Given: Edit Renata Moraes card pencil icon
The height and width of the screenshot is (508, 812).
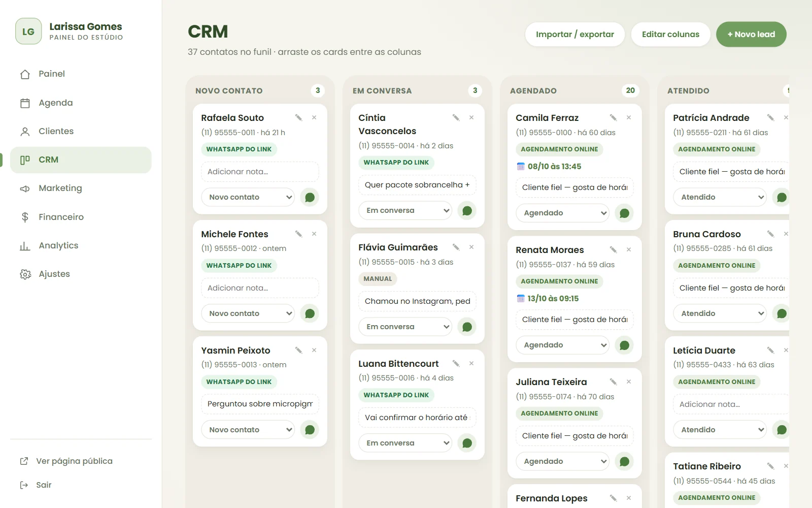Looking at the screenshot, I should 614,250.
